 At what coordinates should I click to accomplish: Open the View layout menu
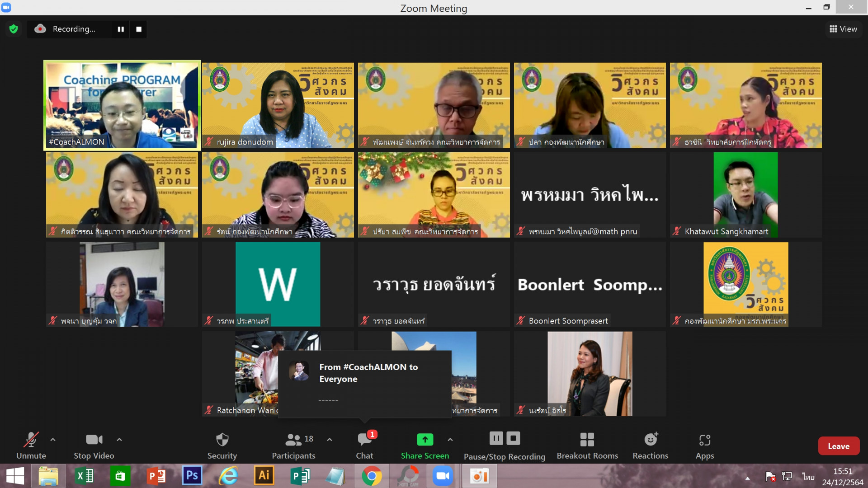coord(843,29)
